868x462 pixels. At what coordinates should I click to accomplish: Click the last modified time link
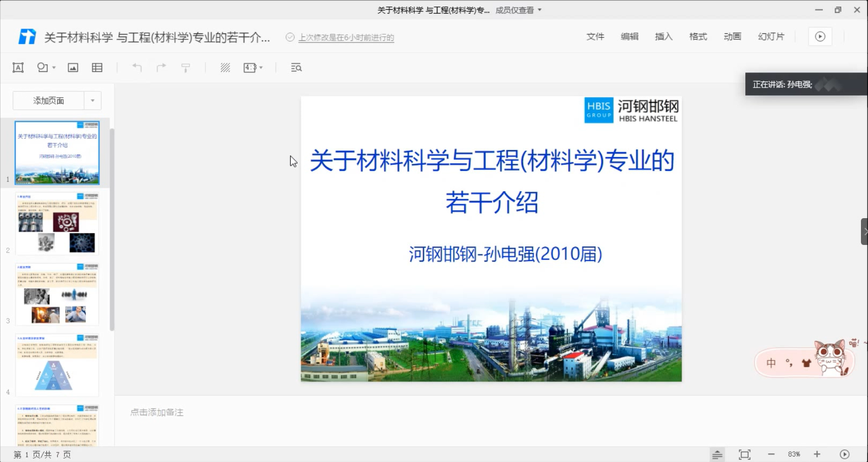click(346, 38)
